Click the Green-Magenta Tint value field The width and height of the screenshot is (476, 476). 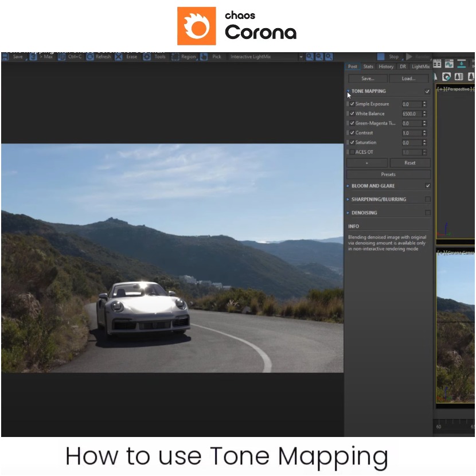[x=412, y=123]
